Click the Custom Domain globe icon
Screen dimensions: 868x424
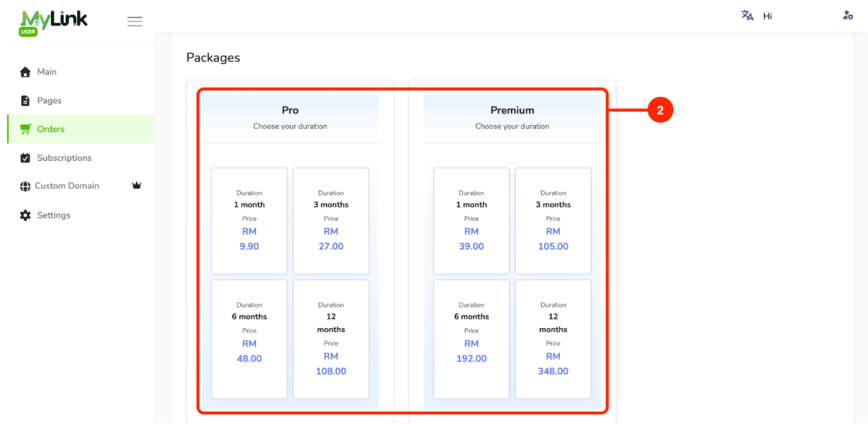click(x=25, y=186)
